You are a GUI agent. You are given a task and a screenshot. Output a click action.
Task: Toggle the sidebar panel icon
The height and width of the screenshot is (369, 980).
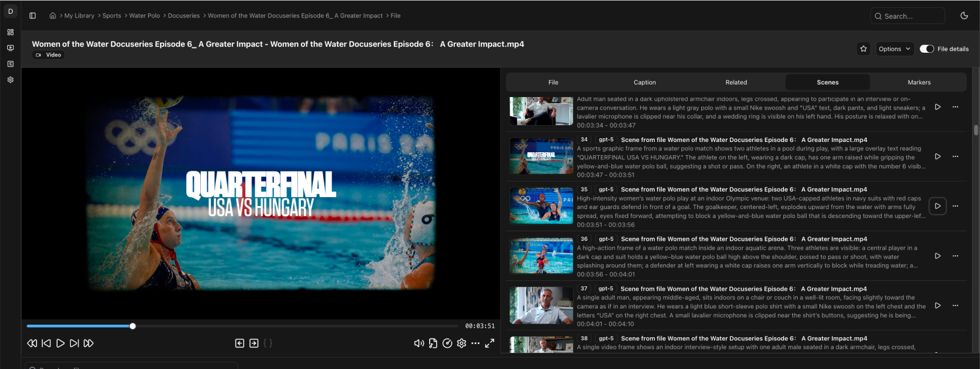click(32, 16)
